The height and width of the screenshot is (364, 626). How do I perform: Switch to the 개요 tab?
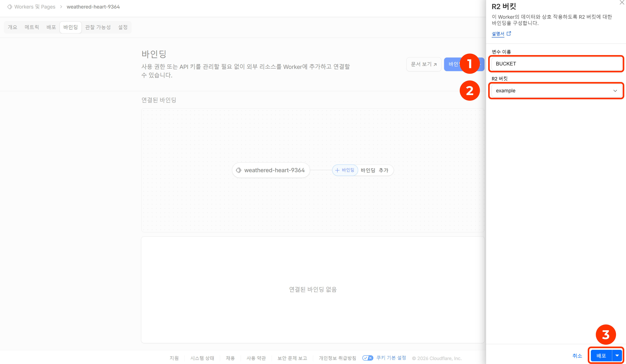pyautogui.click(x=12, y=27)
